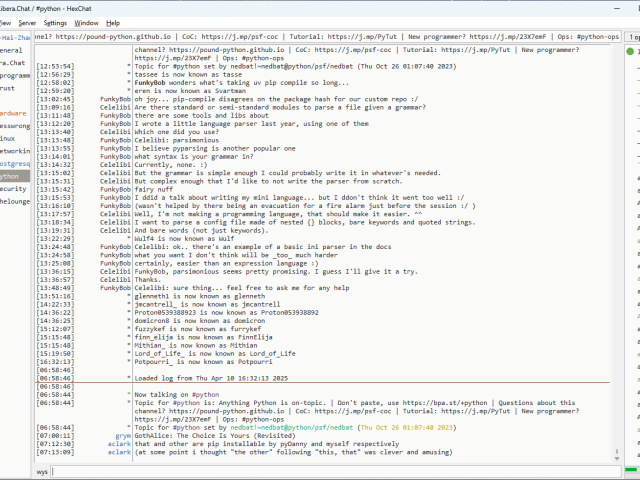Click the green op status icon in user list

coord(632,52)
